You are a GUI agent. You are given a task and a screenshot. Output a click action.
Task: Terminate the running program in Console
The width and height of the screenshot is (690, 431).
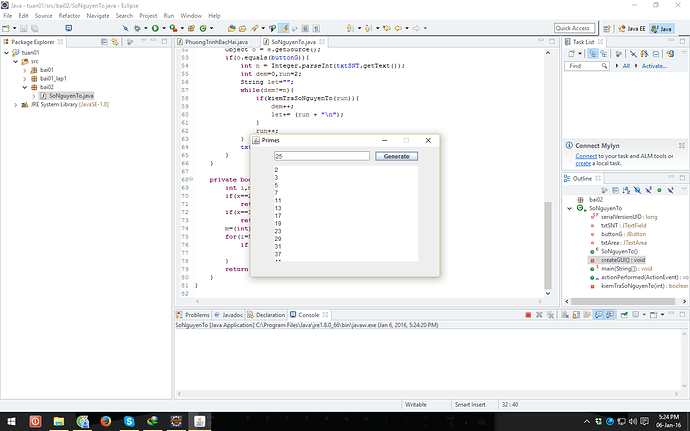pos(528,315)
